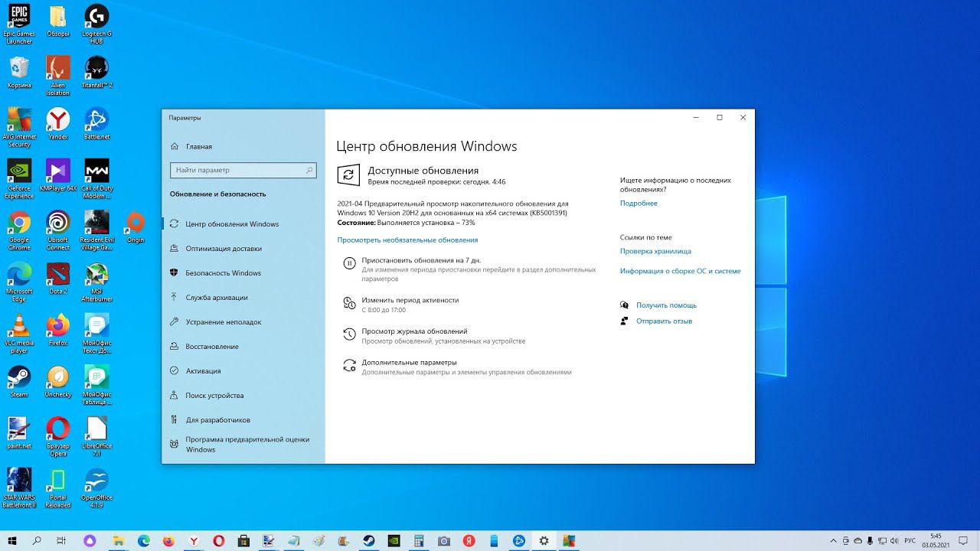Select the GeForce Experience desktop icon
This screenshot has height=551, width=980.
(x=19, y=178)
